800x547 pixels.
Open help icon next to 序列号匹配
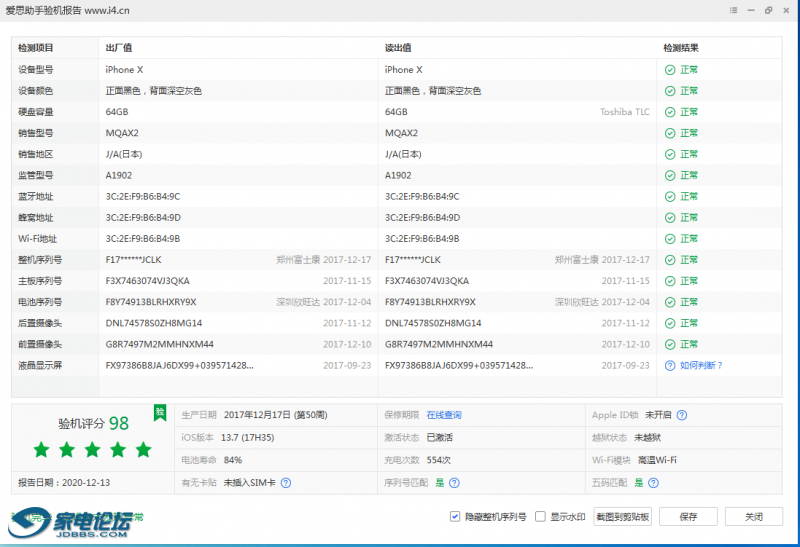click(454, 483)
